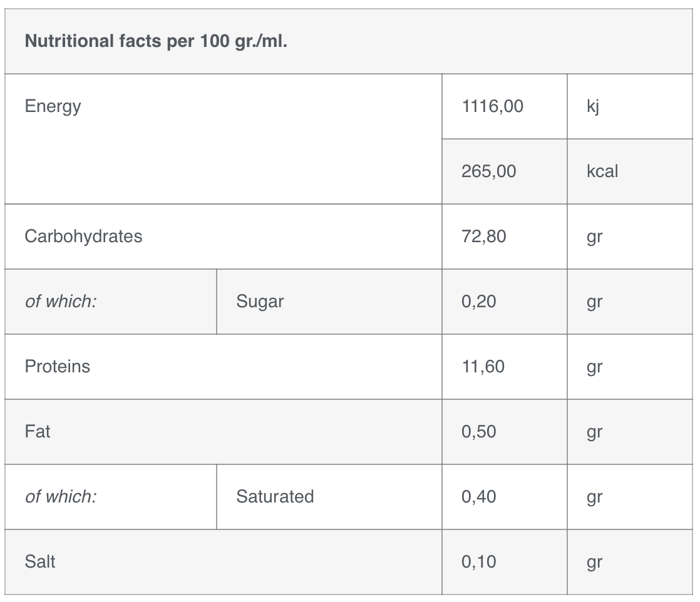
Task: Click the 72,80 carbohydrates value
Action: coord(483,237)
